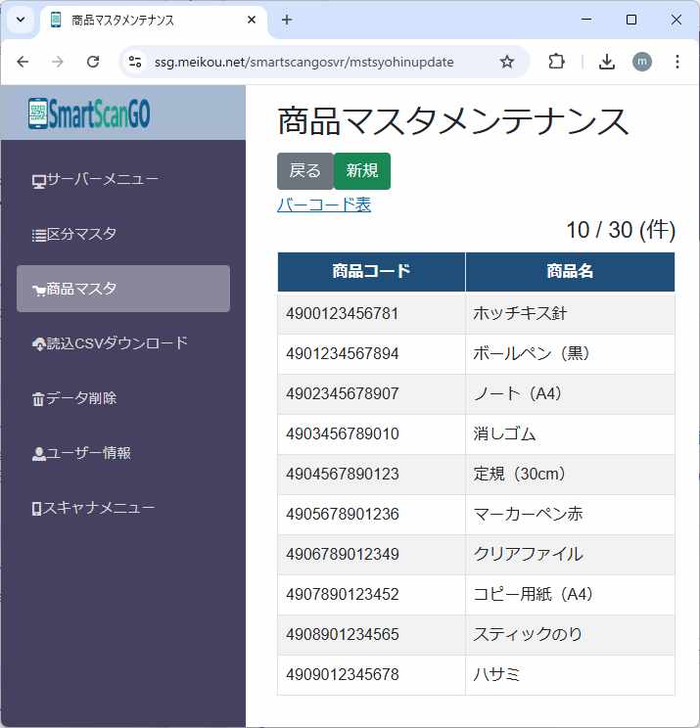700x728 pixels.
Task: Go back with the browser back arrow
Action: 23,62
